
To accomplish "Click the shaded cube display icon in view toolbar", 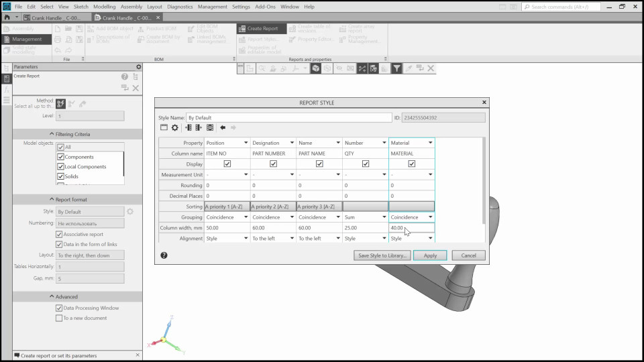I will click(x=315, y=68).
